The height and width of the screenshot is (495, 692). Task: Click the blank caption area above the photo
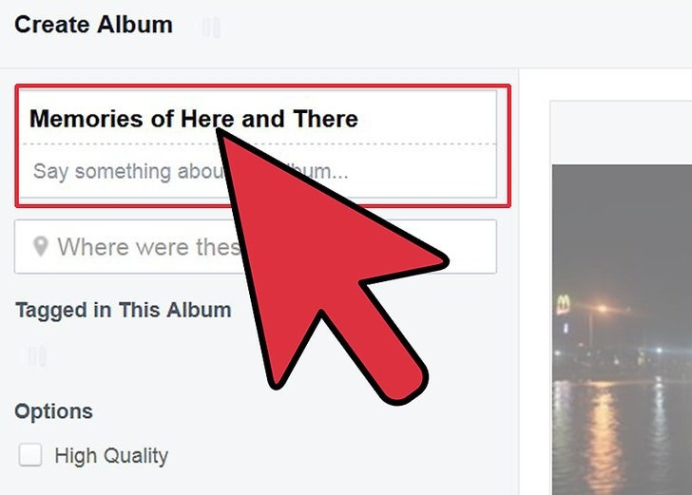621,133
